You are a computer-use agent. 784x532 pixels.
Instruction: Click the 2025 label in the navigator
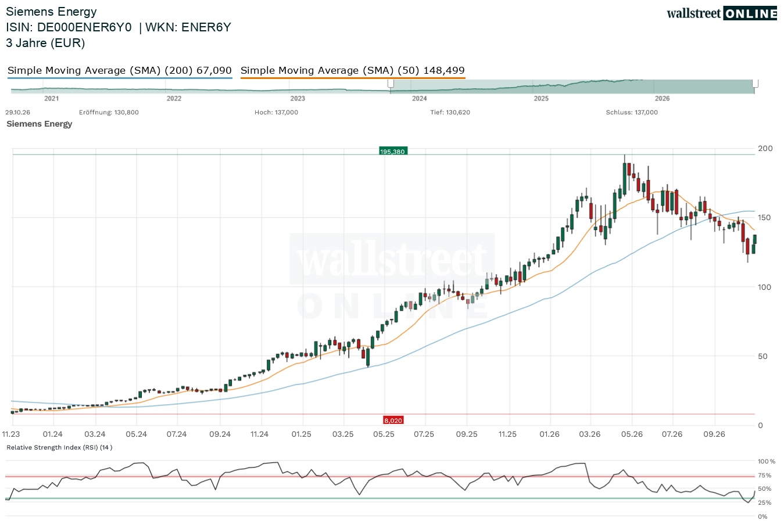click(x=541, y=99)
